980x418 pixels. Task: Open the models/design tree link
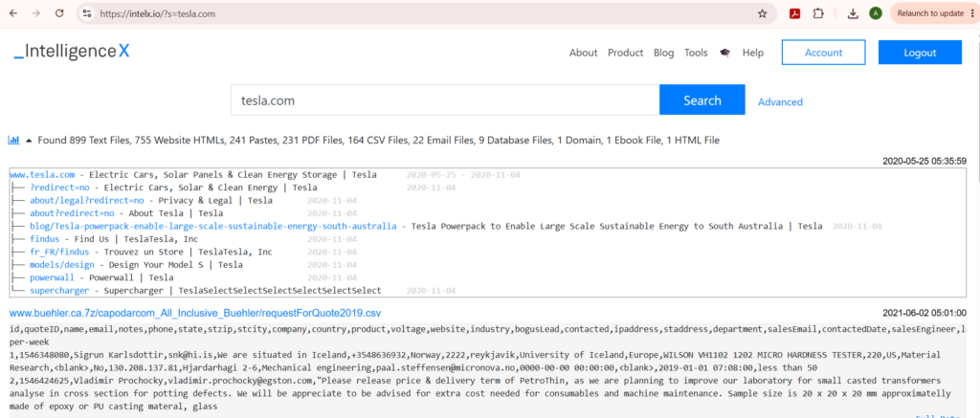(62, 265)
